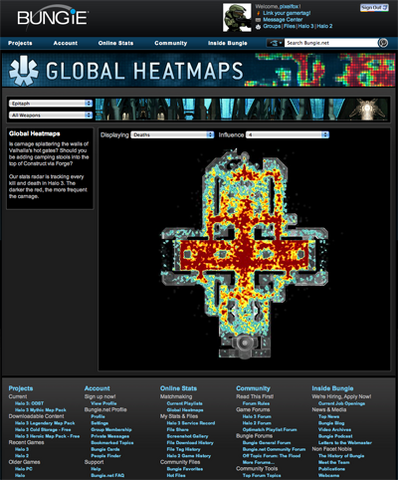The height and width of the screenshot is (480, 398).
Task: Open the Current Job Openings link
Action: [x=342, y=403]
